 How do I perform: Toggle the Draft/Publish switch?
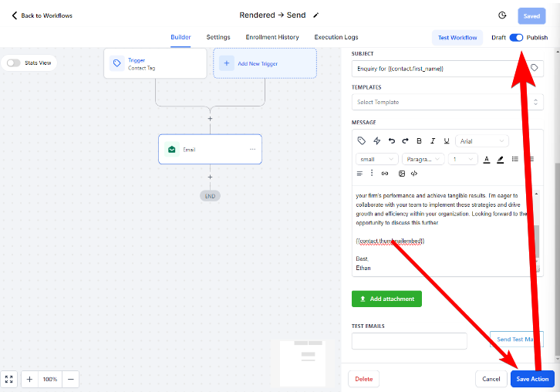click(516, 38)
